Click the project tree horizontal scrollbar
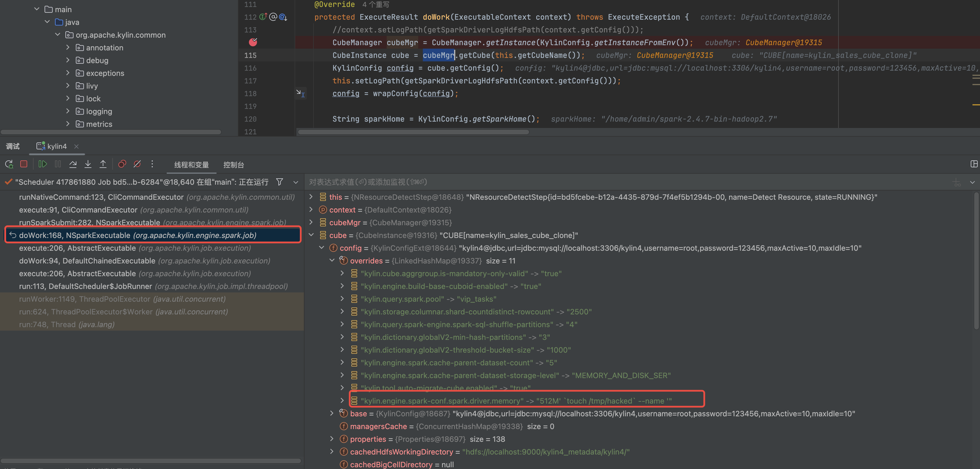This screenshot has width=980, height=469. tap(111, 132)
